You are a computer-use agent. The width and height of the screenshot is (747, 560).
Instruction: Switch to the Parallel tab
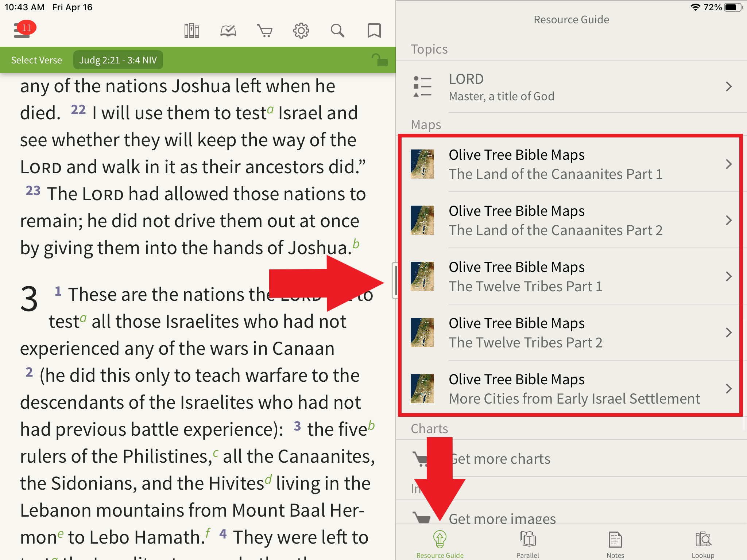click(527, 544)
